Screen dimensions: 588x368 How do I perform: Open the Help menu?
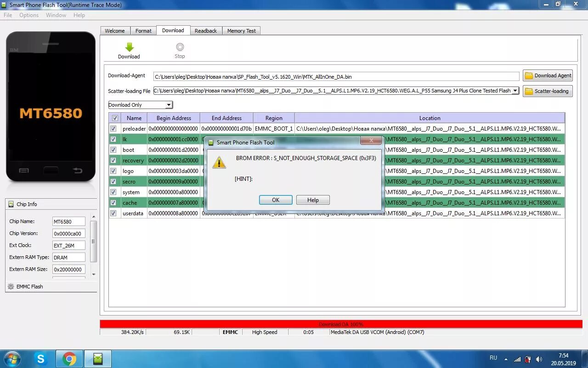coord(79,15)
